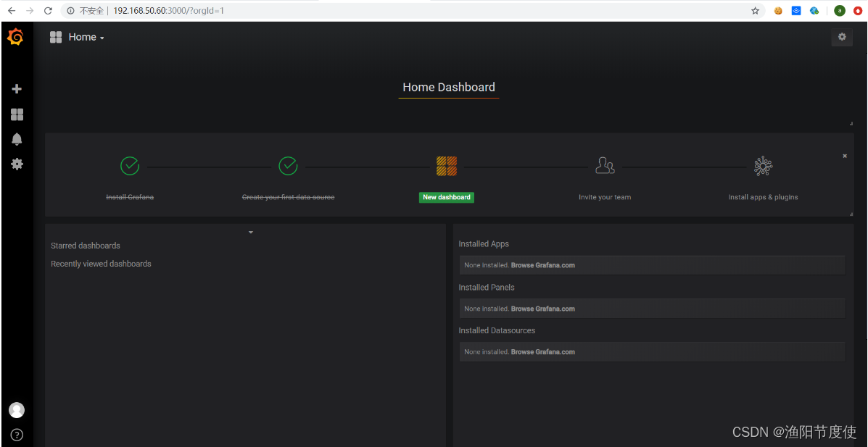Open the Help question mark icon
The image size is (868, 447).
coord(17,435)
